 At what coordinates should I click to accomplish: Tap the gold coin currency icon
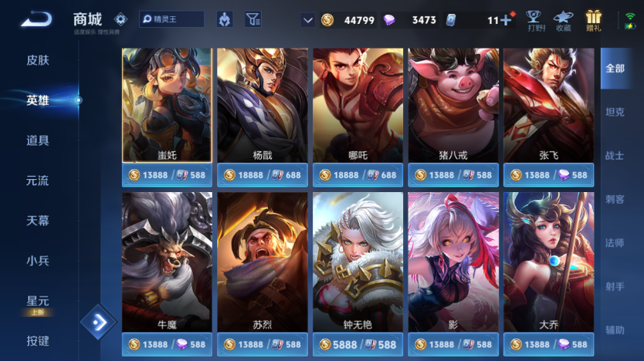tap(327, 20)
